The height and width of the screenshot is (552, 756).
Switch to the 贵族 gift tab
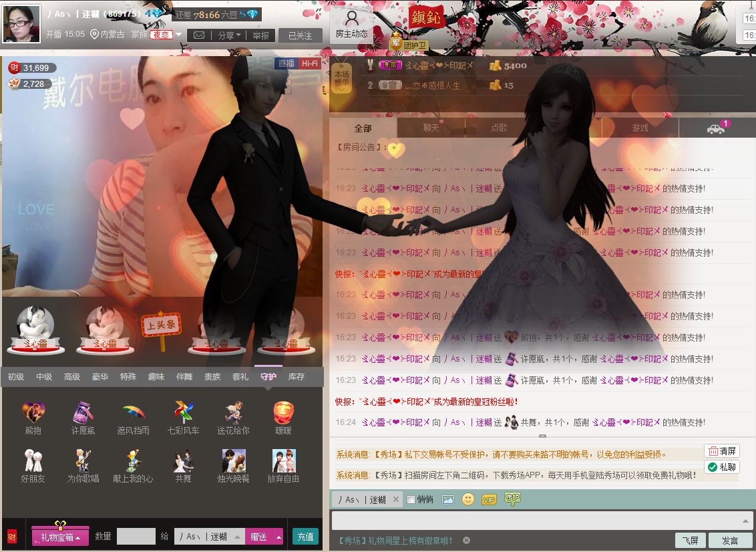click(212, 377)
